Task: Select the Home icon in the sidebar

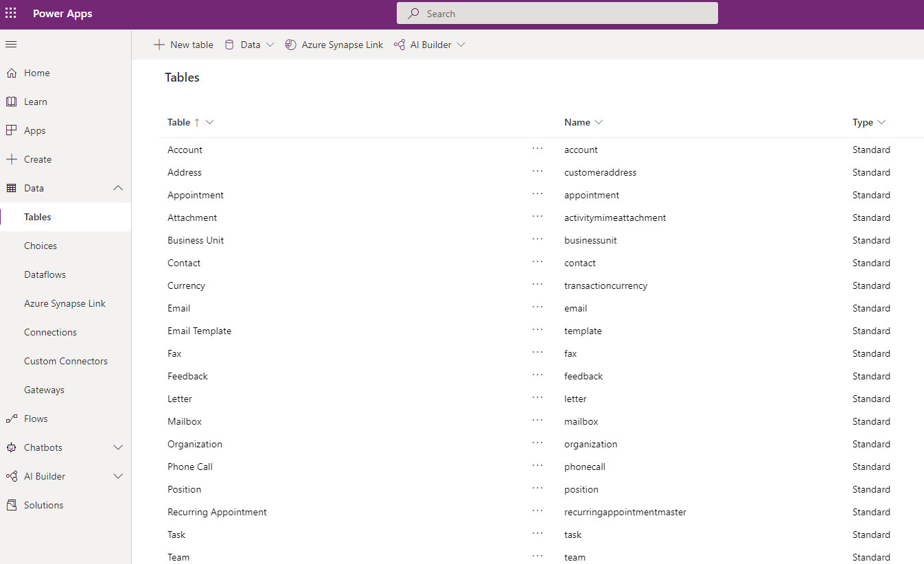Action: tap(14, 72)
